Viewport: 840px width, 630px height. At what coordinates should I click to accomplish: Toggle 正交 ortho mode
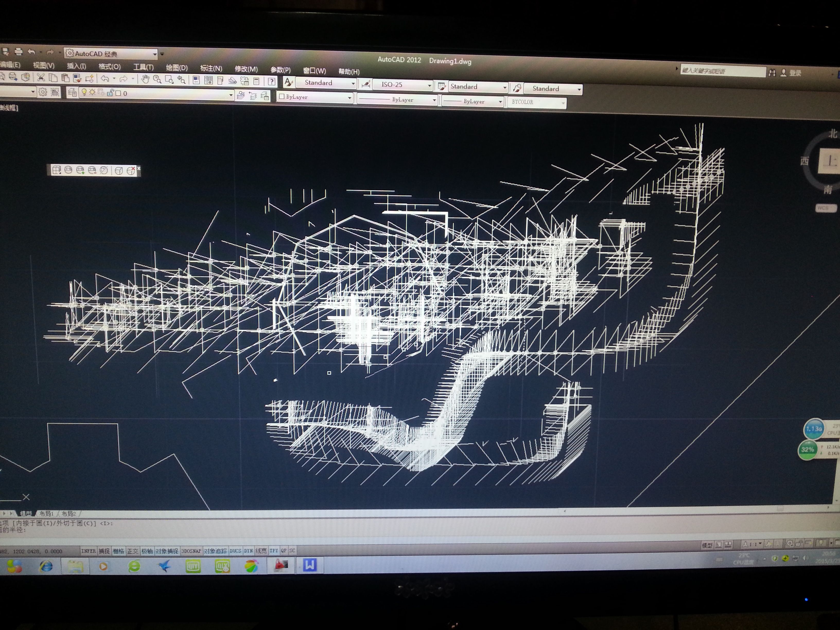pyautogui.click(x=133, y=551)
